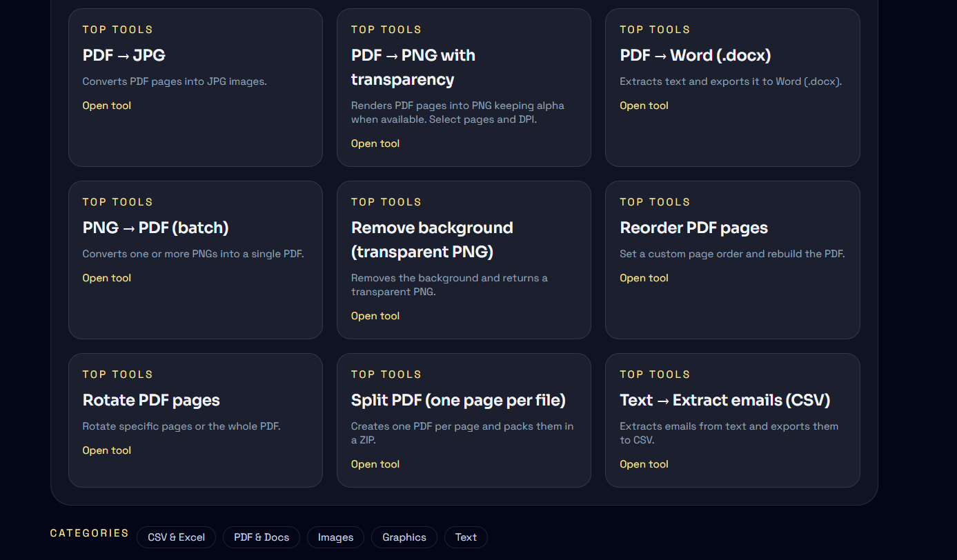Open the Reorder PDF pages tool
957x560 pixels.
pos(644,277)
